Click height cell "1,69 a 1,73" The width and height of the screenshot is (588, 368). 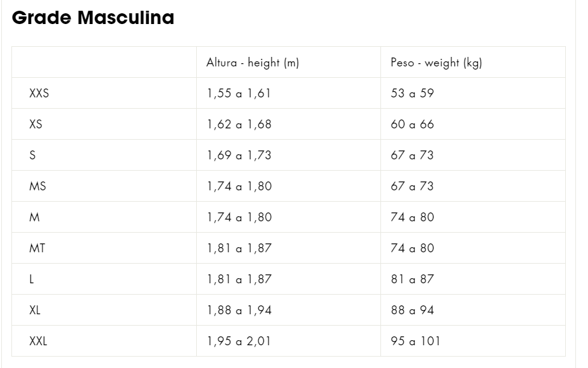[239, 156]
